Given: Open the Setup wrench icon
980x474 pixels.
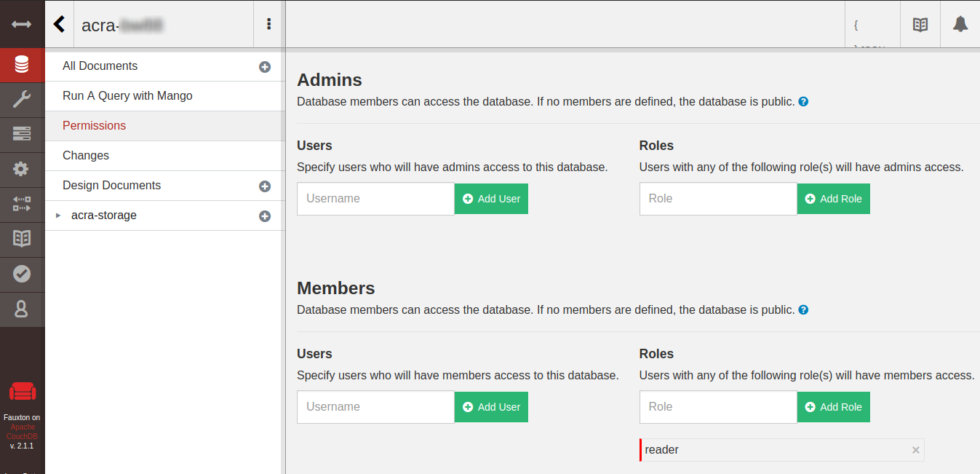Looking at the screenshot, I should [22, 100].
